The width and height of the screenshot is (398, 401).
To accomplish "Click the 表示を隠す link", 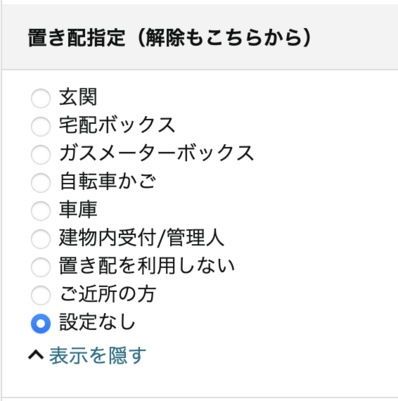I will (x=98, y=355).
